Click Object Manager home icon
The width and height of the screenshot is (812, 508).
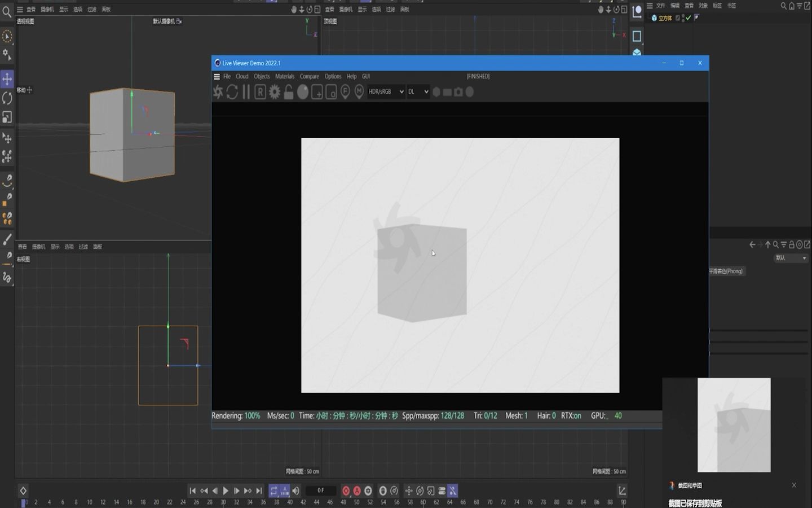[792, 6]
